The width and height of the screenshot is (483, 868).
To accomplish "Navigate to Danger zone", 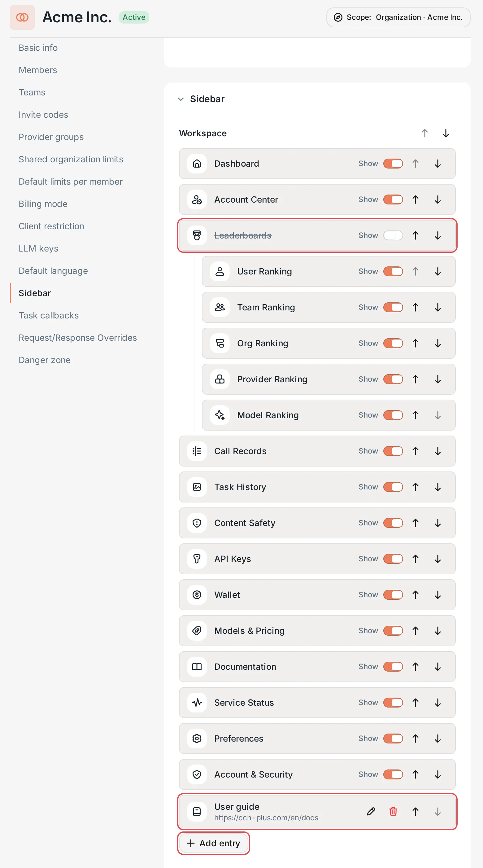I will (45, 360).
